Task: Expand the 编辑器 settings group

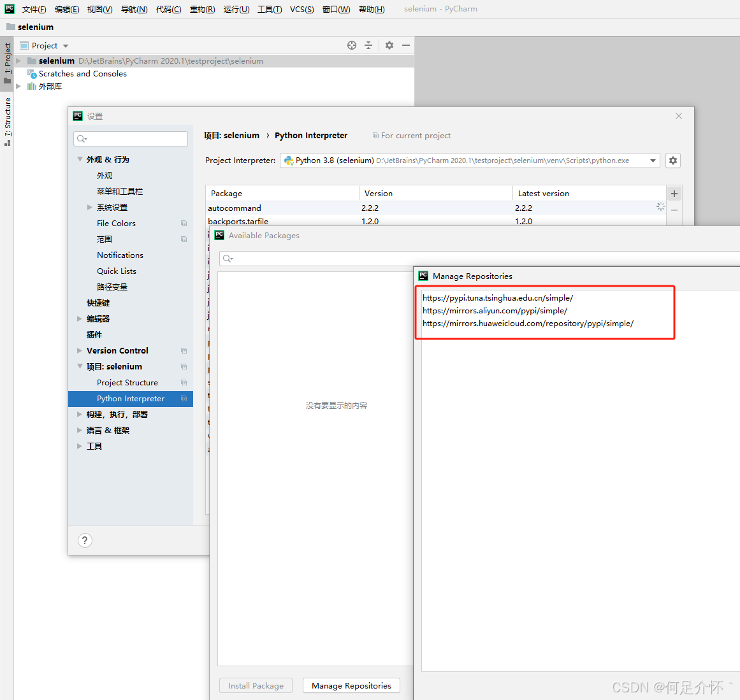Action: click(80, 319)
